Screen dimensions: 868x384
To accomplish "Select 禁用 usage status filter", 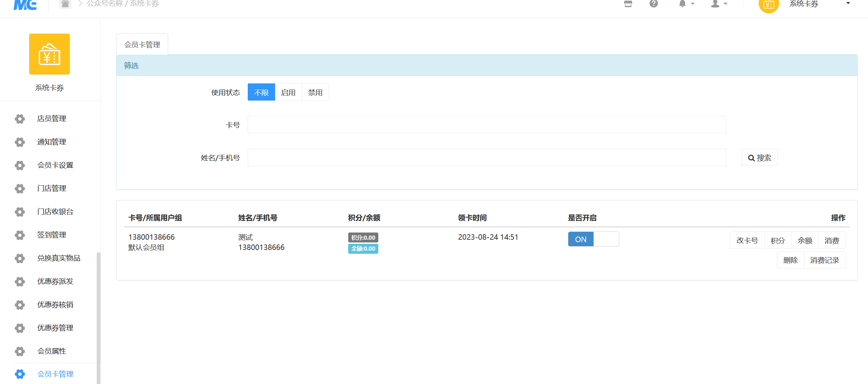I will click(x=315, y=92).
